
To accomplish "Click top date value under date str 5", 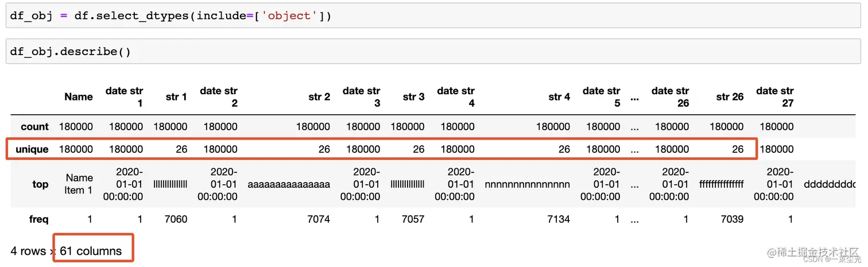I will pos(600,184).
